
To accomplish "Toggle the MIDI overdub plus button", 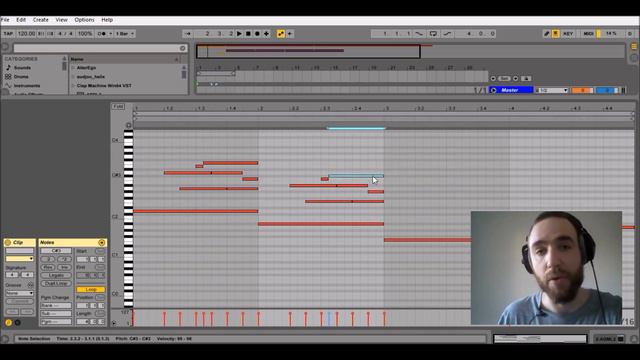I will click(267, 34).
